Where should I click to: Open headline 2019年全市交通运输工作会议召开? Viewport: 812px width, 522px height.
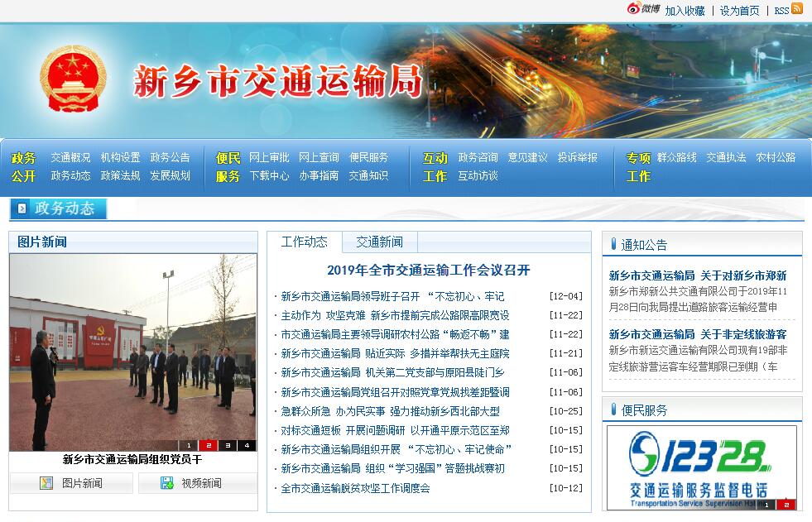(x=428, y=271)
